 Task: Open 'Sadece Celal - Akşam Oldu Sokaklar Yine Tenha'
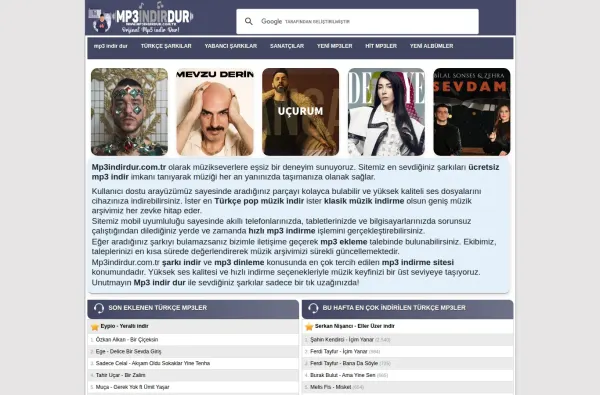point(153,363)
